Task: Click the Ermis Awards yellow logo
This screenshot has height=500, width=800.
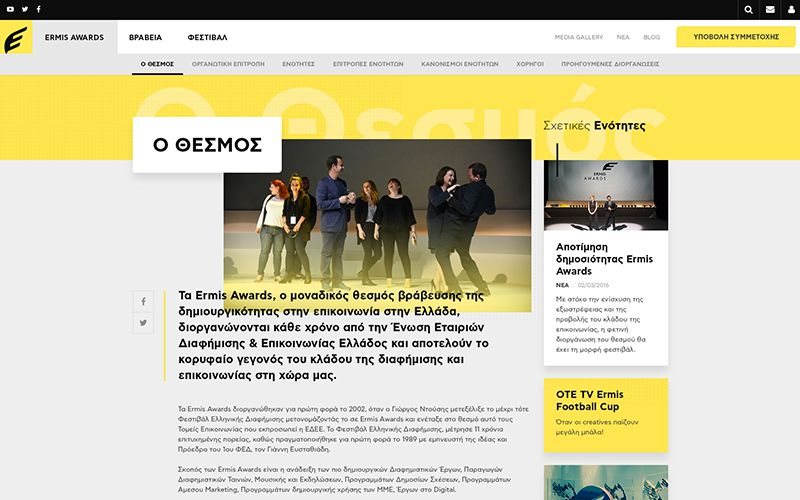Action: 16,37
